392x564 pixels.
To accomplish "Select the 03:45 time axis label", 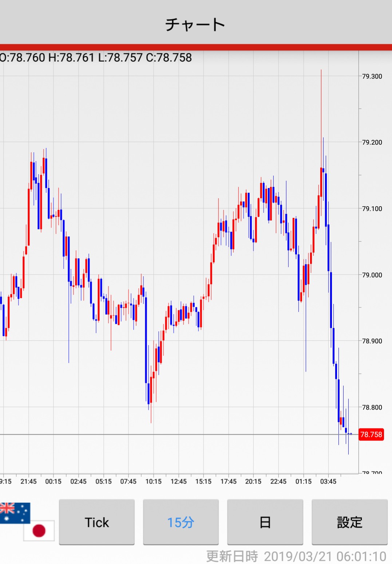I will (x=328, y=481).
